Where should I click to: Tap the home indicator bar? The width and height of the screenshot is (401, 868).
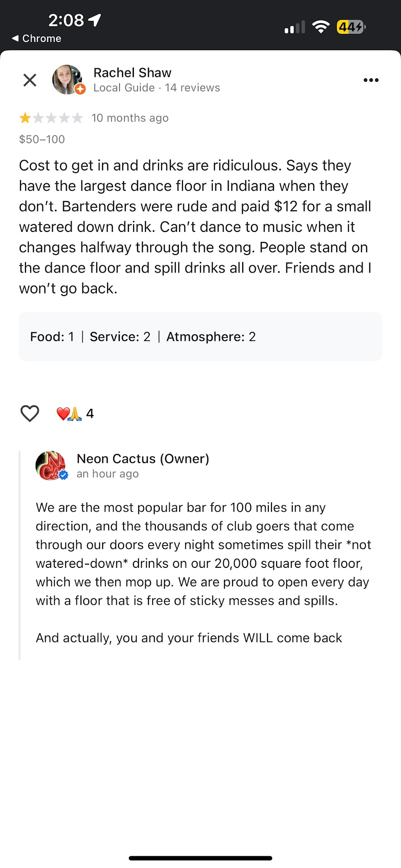[x=200, y=858]
